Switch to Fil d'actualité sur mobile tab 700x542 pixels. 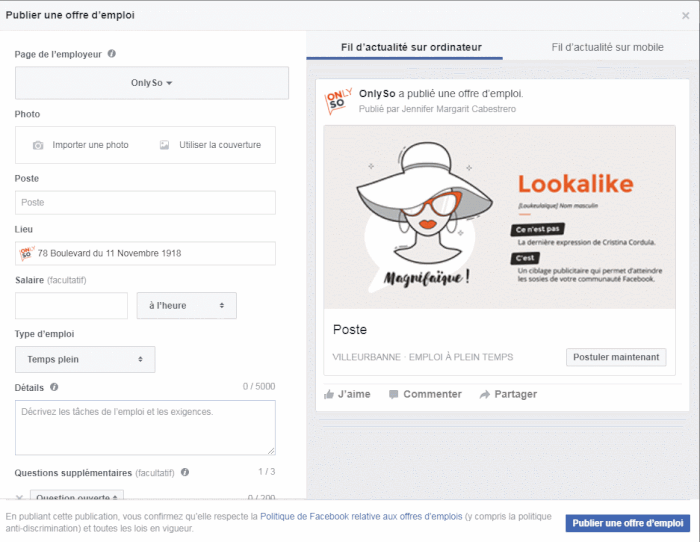coord(607,47)
